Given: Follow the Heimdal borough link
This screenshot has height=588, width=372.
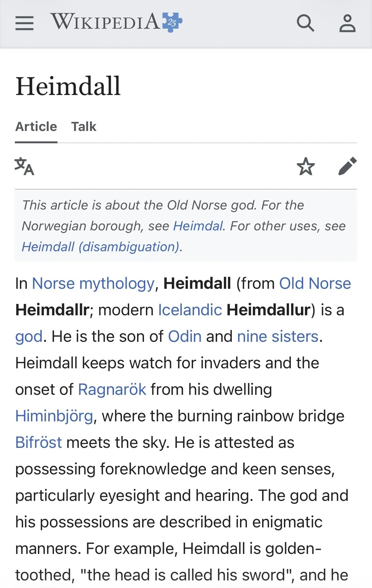Looking at the screenshot, I should tap(198, 226).
